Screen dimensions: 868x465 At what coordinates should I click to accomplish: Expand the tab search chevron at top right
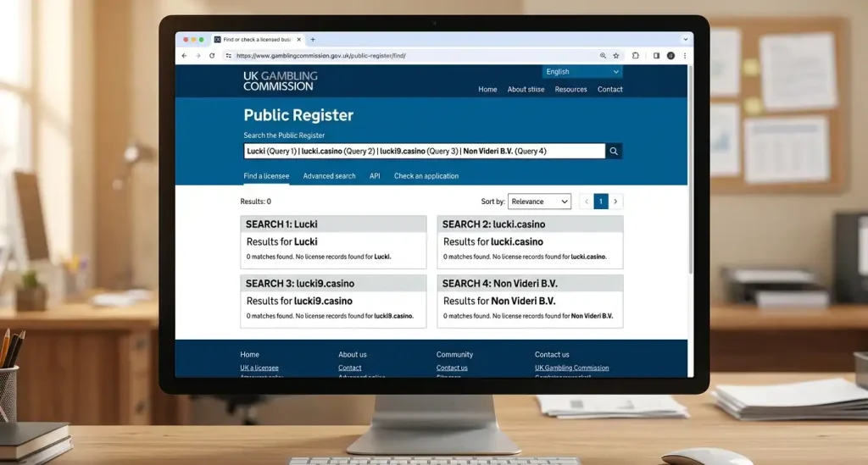pos(685,40)
